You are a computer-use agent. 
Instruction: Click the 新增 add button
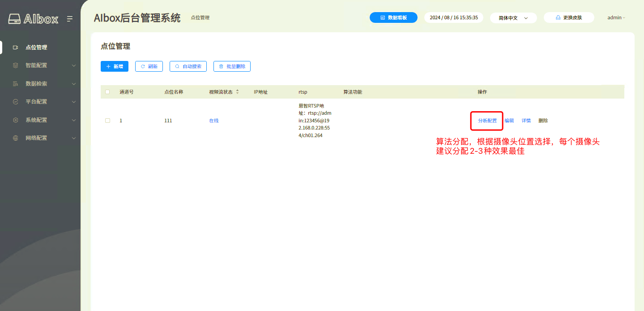pyautogui.click(x=115, y=66)
